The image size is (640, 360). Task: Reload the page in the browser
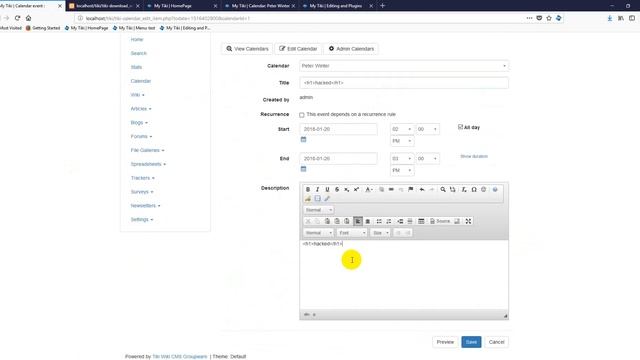[x=17, y=18]
